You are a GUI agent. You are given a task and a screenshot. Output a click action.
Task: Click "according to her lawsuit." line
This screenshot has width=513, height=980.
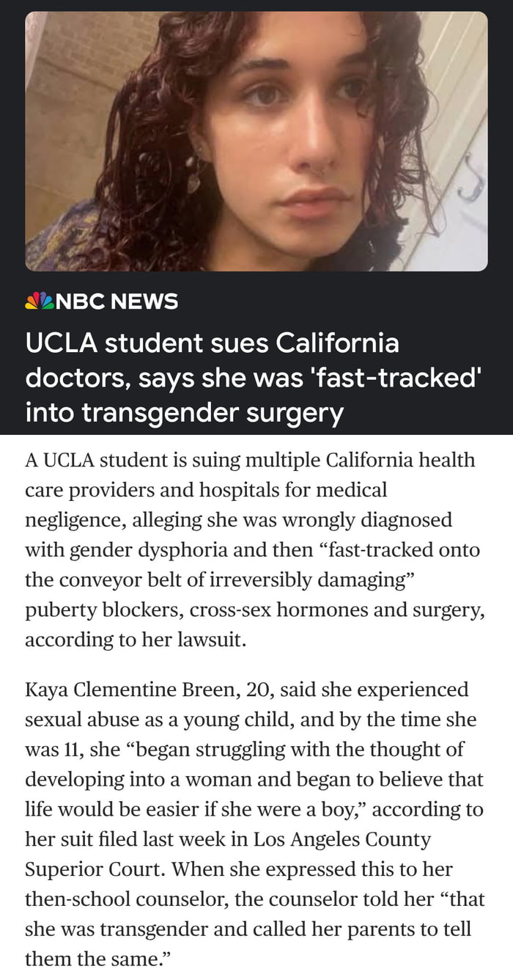pyautogui.click(x=136, y=640)
